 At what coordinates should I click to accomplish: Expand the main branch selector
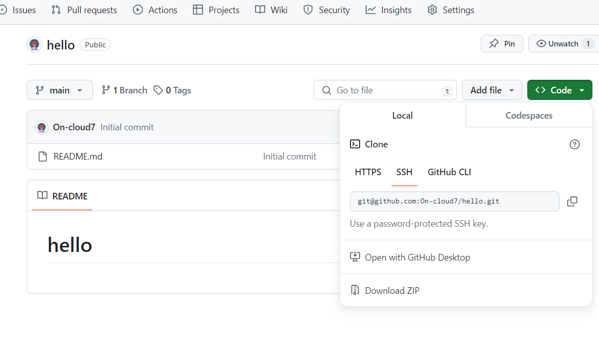60,90
